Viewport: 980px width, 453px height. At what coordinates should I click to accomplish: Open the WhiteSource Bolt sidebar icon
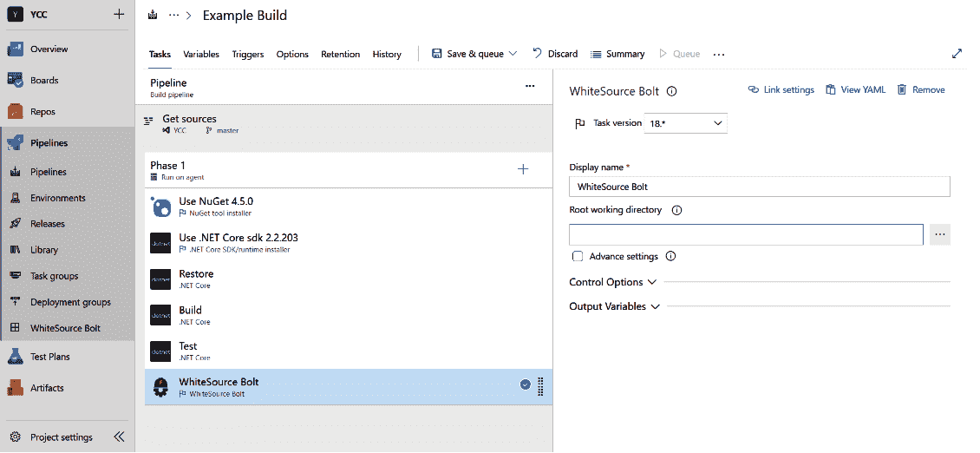(16, 329)
